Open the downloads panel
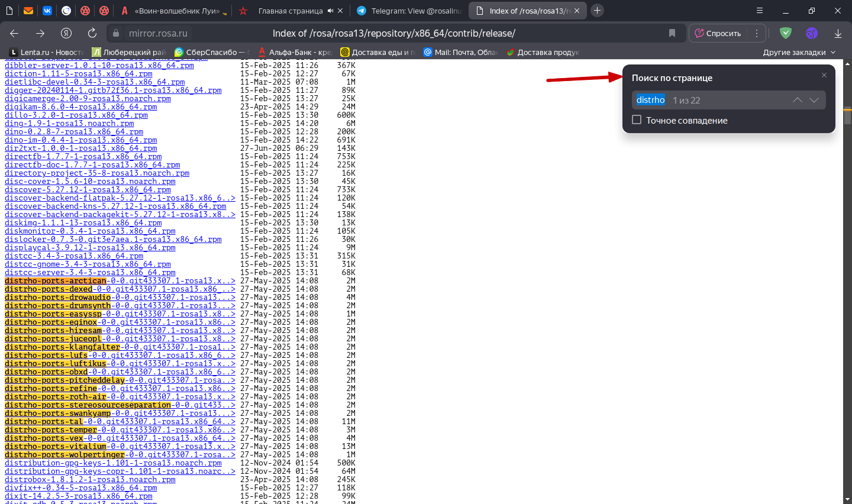 point(838,33)
